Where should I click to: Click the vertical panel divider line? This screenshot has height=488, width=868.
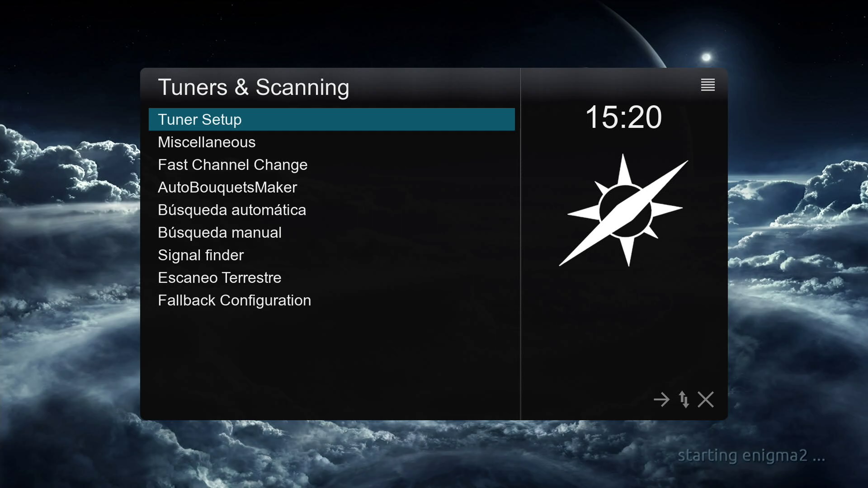pos(520,244)
